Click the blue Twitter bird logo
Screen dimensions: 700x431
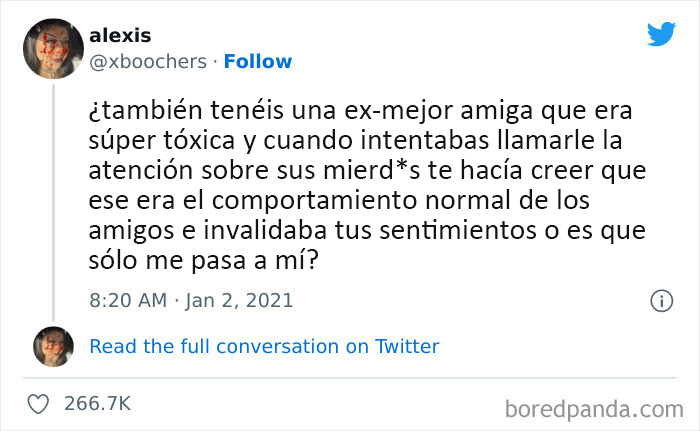click(x=661, y=34)
